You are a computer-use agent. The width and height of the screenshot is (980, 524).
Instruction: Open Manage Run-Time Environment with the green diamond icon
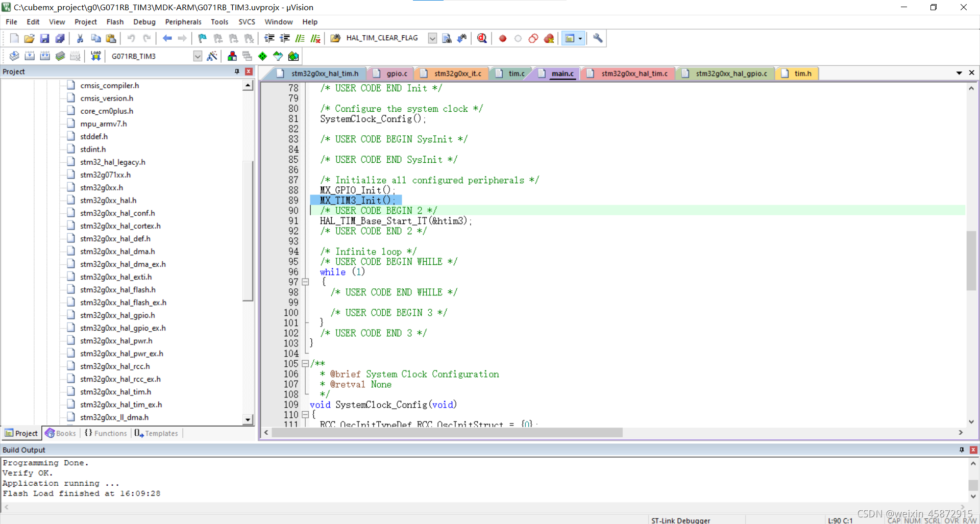(x=262, y=56)
